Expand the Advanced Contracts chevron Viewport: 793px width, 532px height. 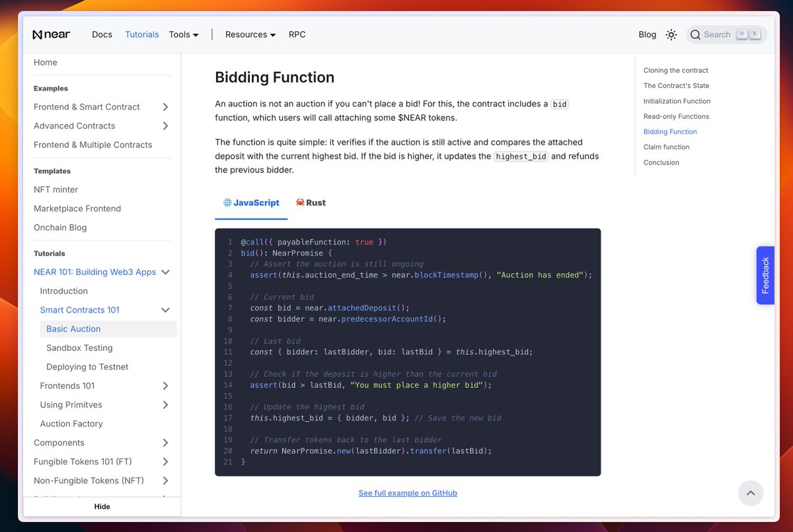point(165,126)
